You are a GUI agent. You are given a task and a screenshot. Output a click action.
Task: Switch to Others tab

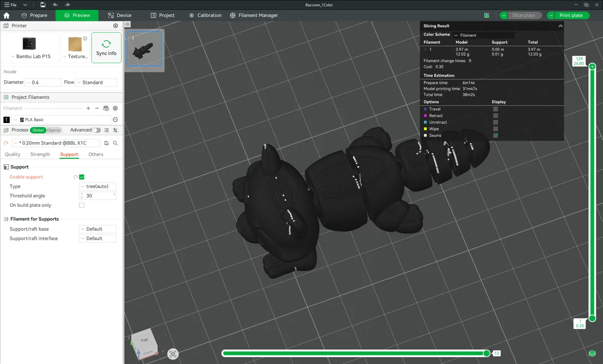95,154
